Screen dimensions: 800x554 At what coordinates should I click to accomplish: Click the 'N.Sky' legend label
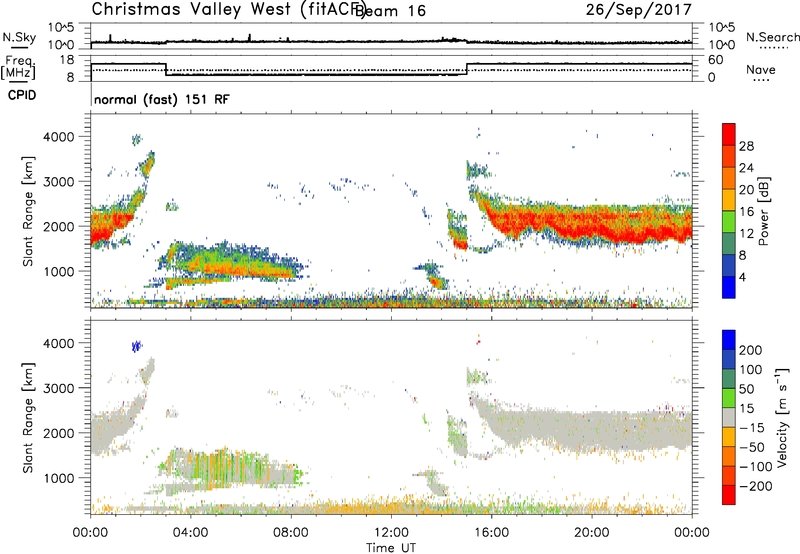click(x=19, y=37)
